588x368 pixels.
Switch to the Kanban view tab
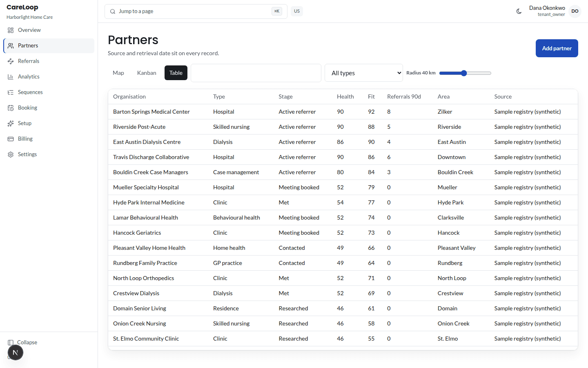pyautogui.click(x=147, y=73)
